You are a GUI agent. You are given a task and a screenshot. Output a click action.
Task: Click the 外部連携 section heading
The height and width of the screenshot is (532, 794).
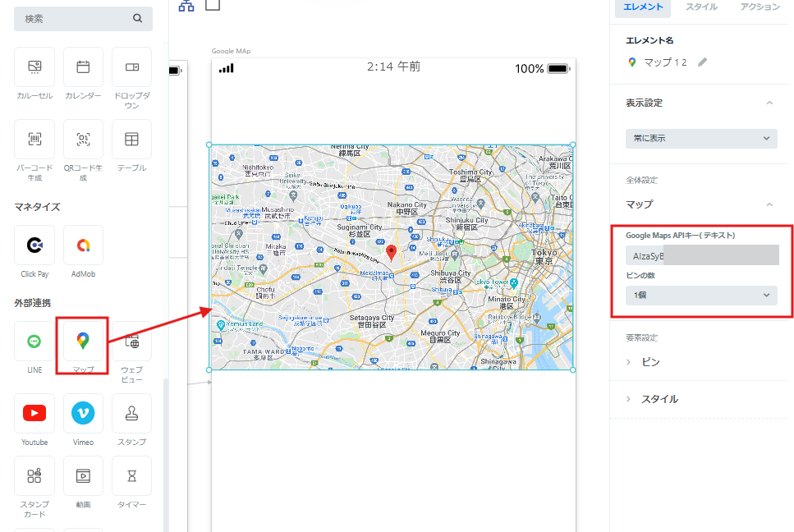click(x=32, y=303)
